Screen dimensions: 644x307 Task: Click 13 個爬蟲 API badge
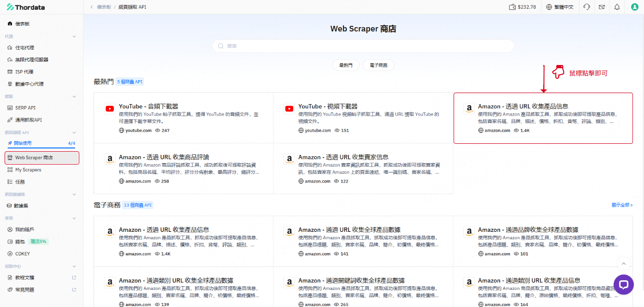tap(138, 205)
